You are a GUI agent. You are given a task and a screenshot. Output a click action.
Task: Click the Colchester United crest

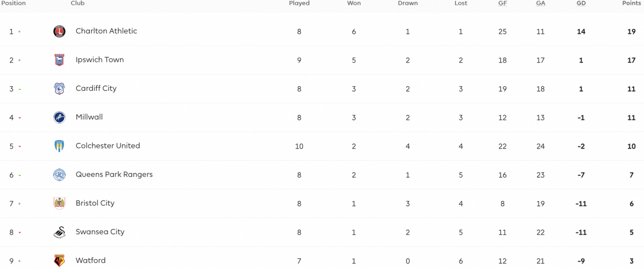60,146
